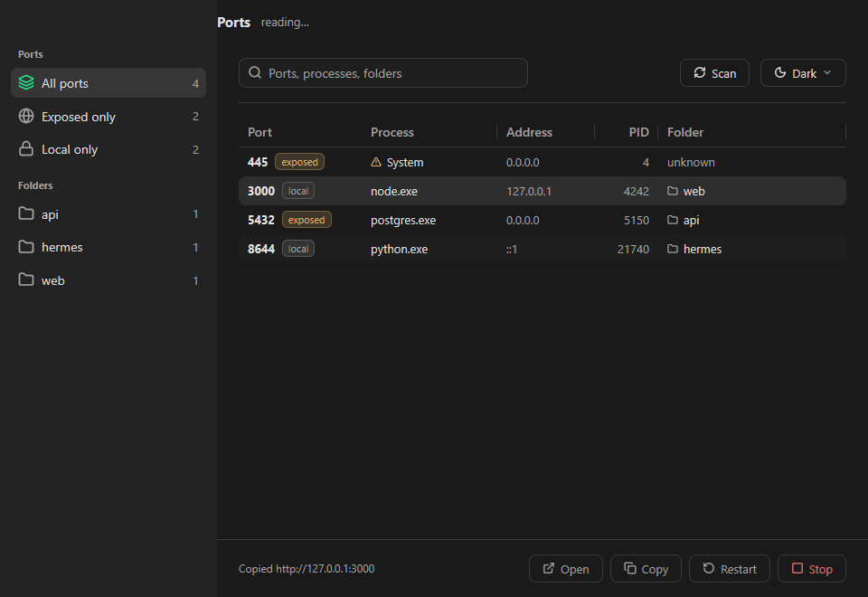Click the folder icon in api row
The height and width of the screenshot is (597, 868).
(673, 220)
